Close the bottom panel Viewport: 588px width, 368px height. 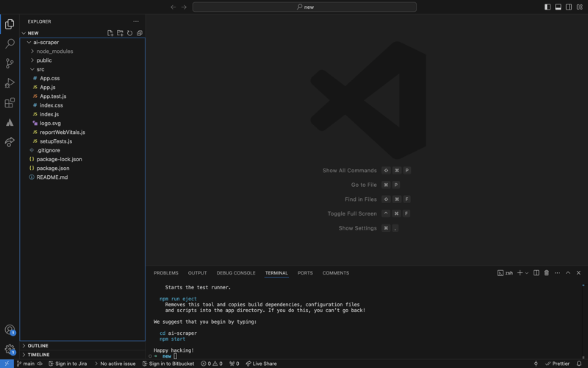click(578, 273)
